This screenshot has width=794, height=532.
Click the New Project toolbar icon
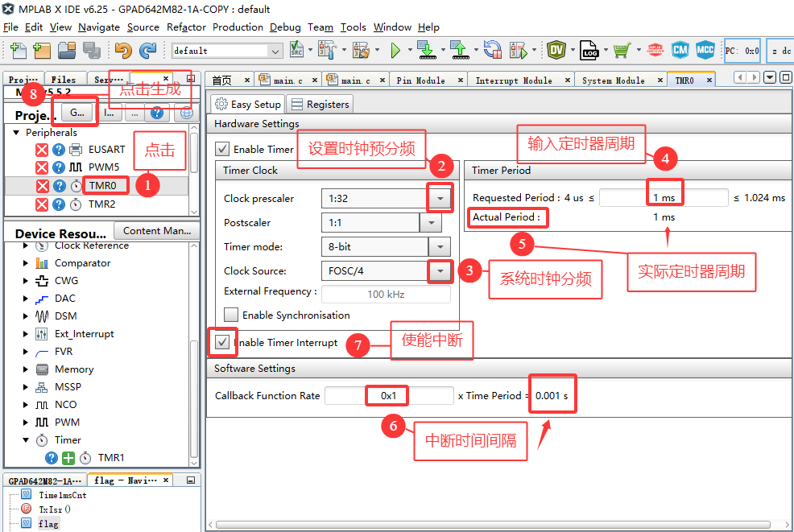[42, 50]
